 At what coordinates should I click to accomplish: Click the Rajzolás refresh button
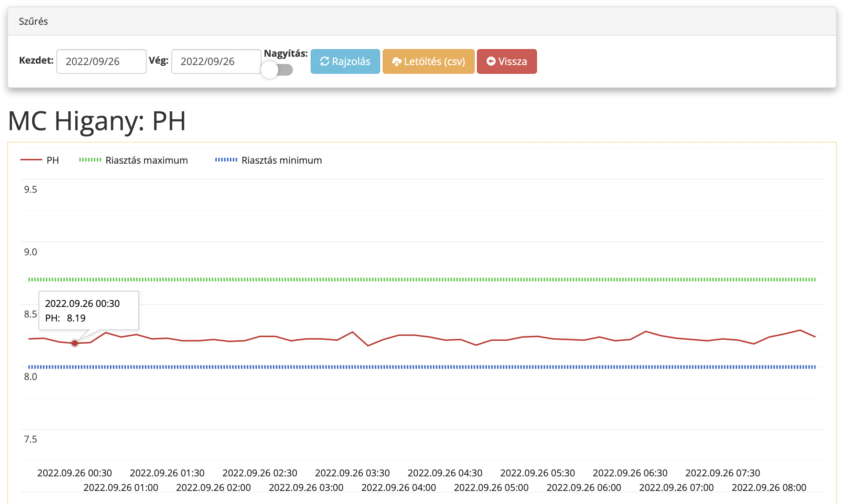345,61
